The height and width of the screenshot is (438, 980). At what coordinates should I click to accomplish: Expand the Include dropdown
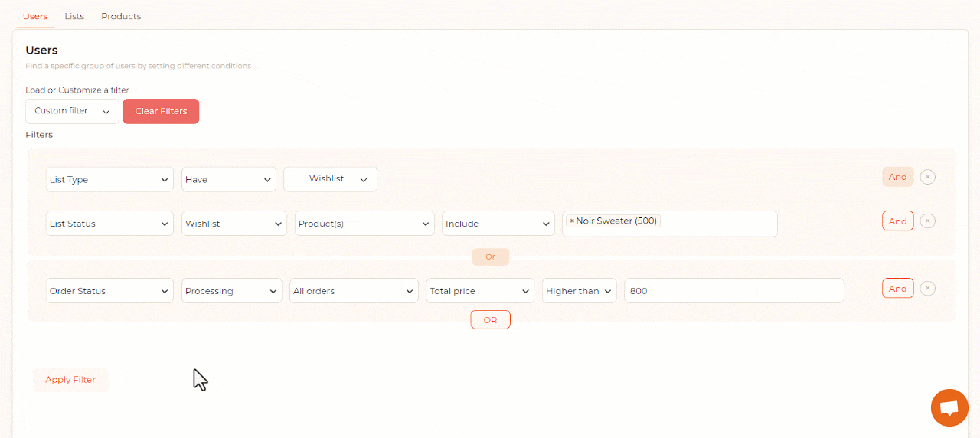(x=498, y=224)
